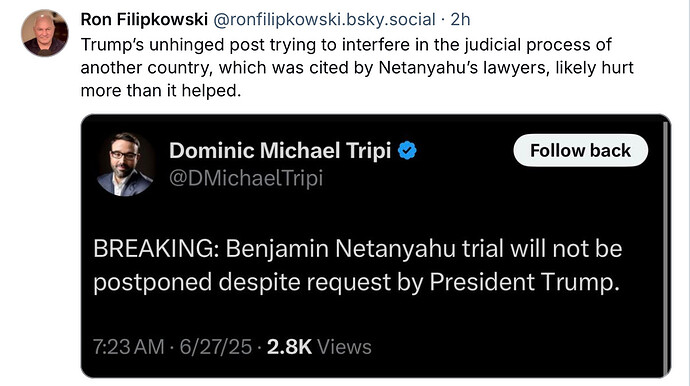690x386 pixels.
Task: Click "President Trump." in the tweet text
Action: 525,282
